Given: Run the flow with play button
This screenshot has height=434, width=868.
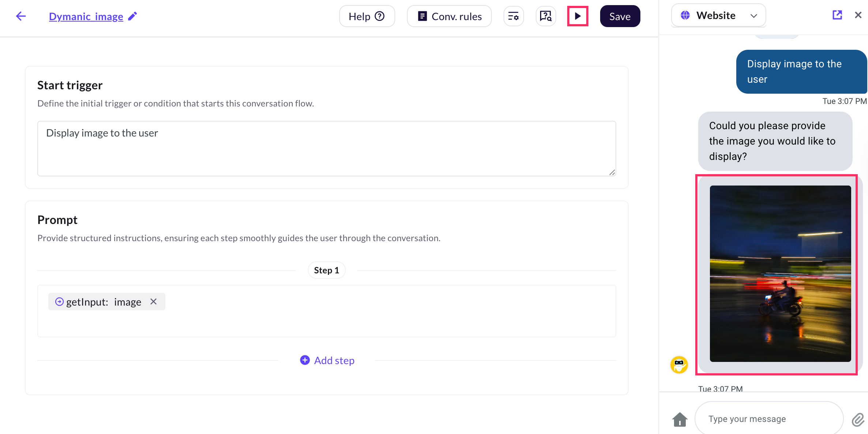Looking at the screenshot, I should point(577,16).
